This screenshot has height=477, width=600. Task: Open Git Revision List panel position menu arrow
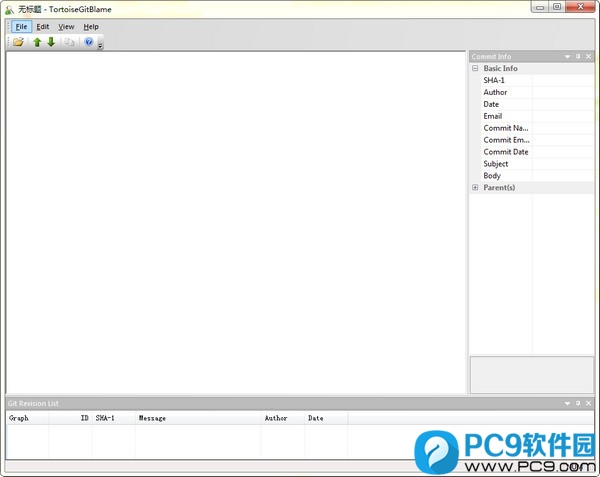(x=567, y=404)
